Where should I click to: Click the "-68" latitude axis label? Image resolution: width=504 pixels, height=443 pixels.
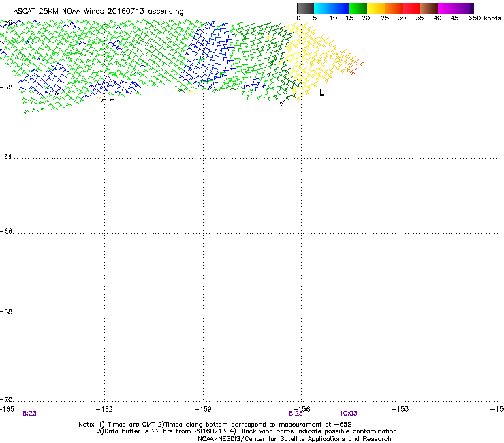pos(6,312)
